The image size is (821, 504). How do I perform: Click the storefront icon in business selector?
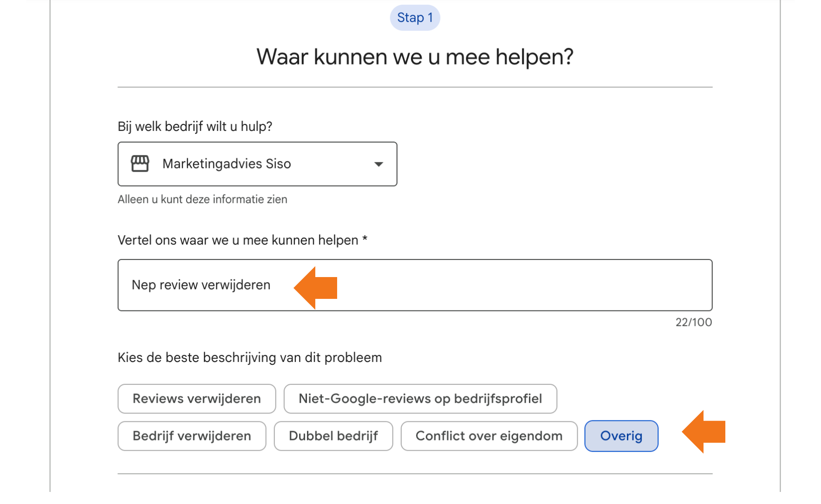140,164
